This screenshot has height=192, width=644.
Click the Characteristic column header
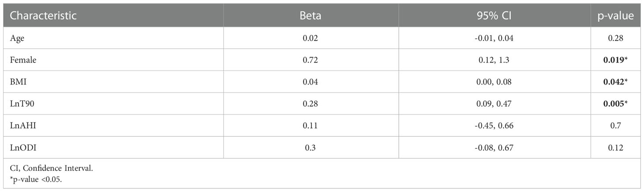pos(43,16)
